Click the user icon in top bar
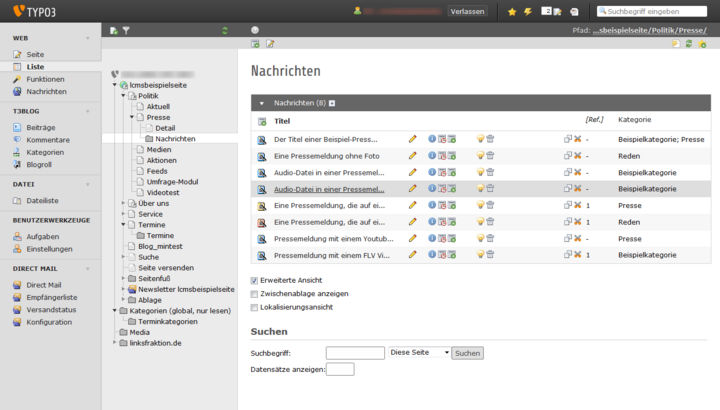 click(x=357, y=11)
